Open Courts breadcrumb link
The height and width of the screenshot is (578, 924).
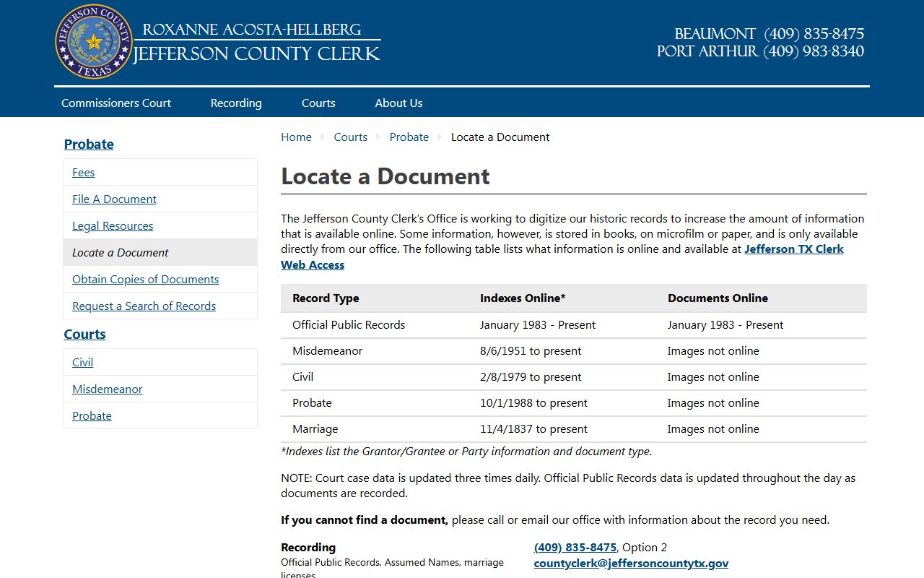click(x=350, y=137)
